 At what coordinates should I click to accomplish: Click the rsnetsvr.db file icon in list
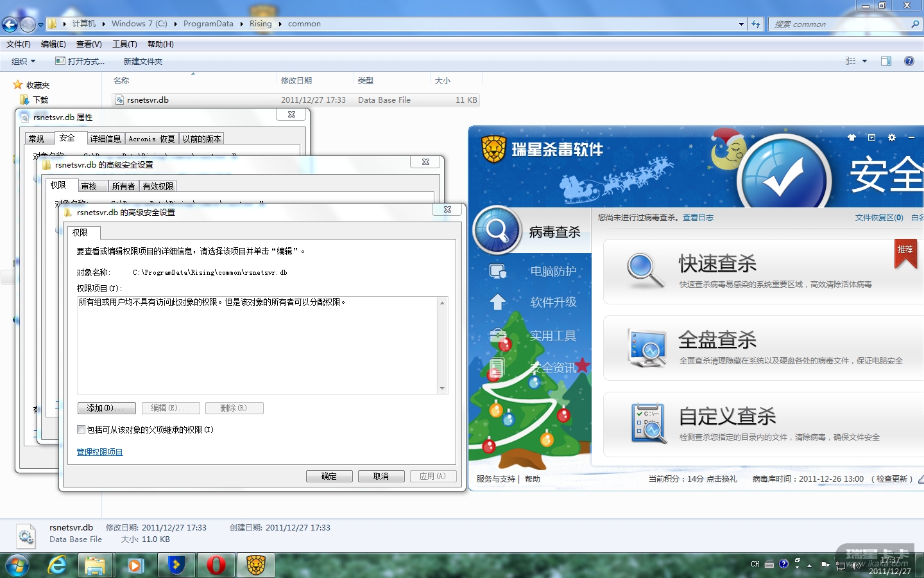tap(119, 100)
